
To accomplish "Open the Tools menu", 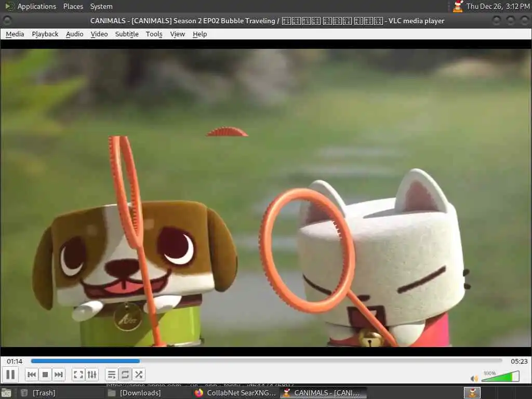I will coord(154,34).
